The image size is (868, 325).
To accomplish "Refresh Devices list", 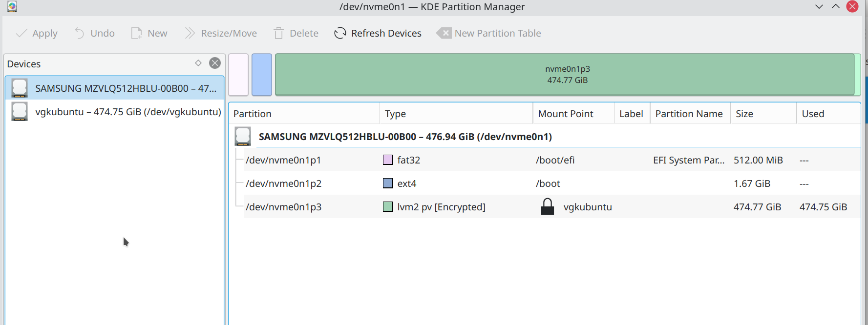I will point(378,33).
